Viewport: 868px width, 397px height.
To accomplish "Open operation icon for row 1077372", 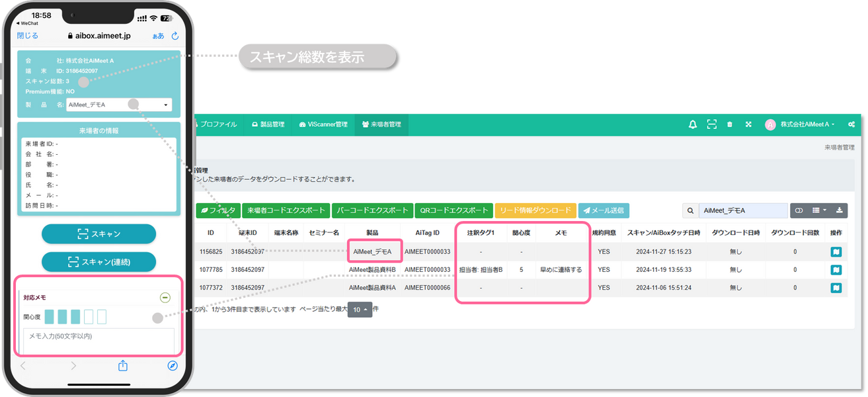I will pyautogui.click(x=836, y=288).
